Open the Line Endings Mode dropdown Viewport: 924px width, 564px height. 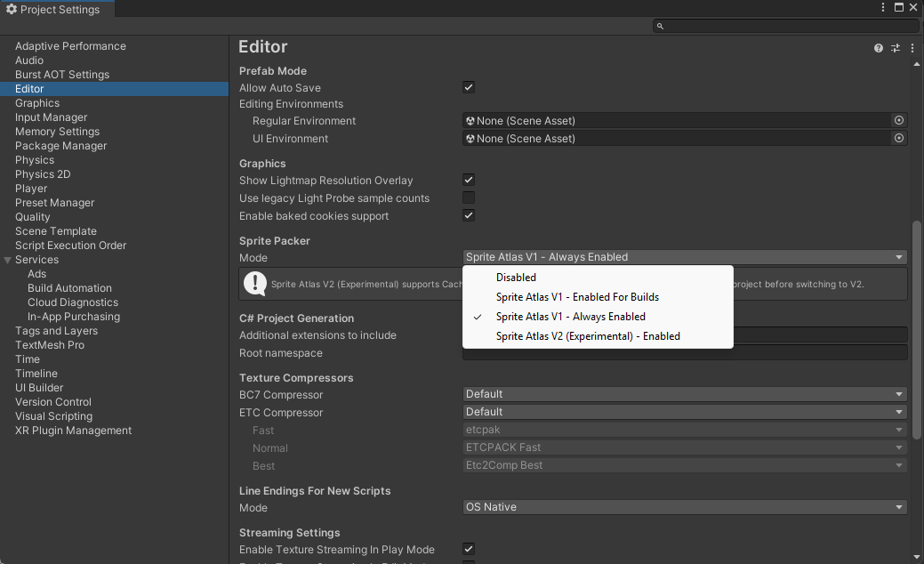coord(685,506)
